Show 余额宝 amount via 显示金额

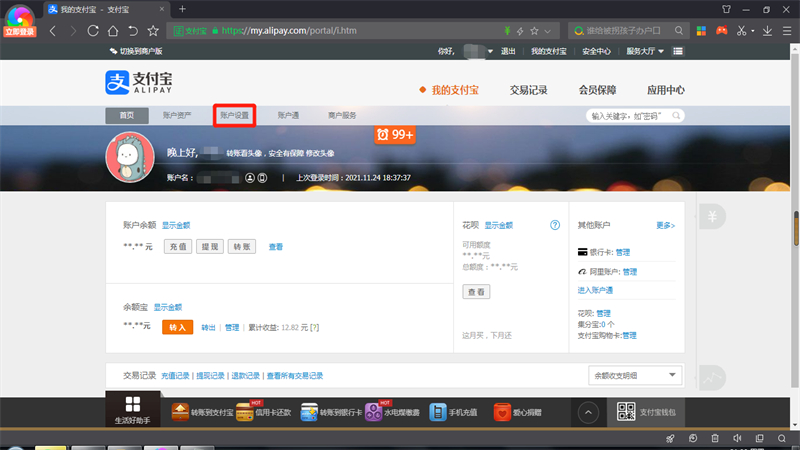tap(168, 307)
